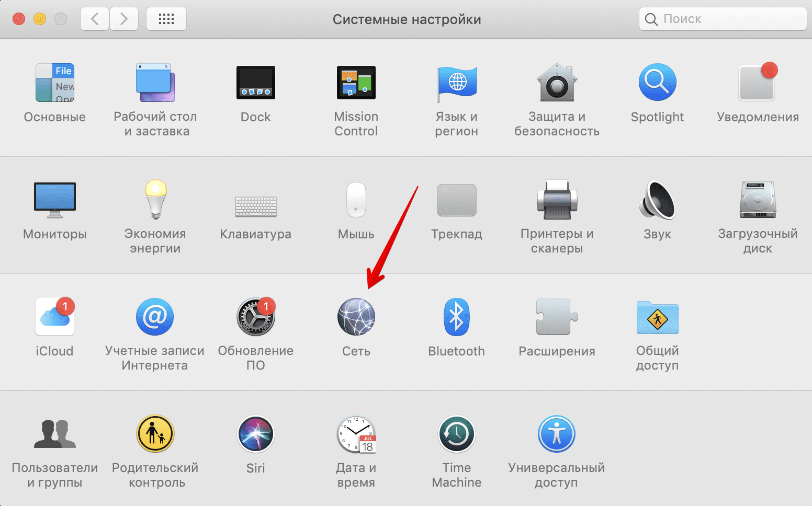Open the Spotlight preference pane
Image resolution: width=812 pixels, height=506 pixels.
click(x=657, y=82)
